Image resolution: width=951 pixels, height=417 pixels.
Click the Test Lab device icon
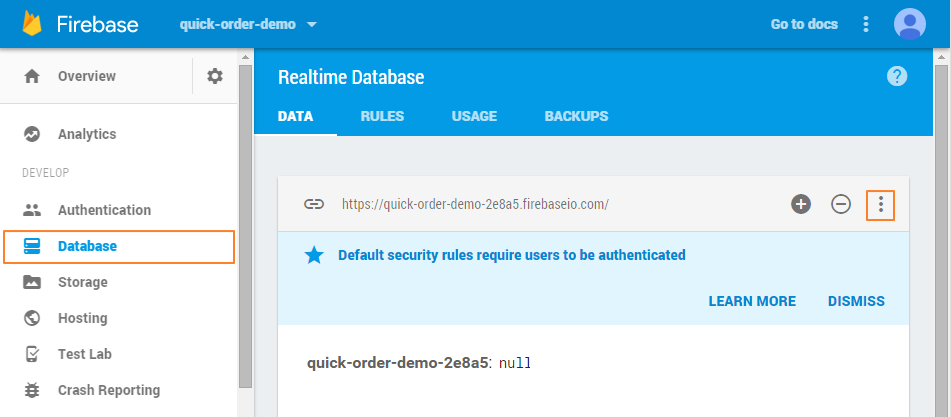(x=32, y=354)
